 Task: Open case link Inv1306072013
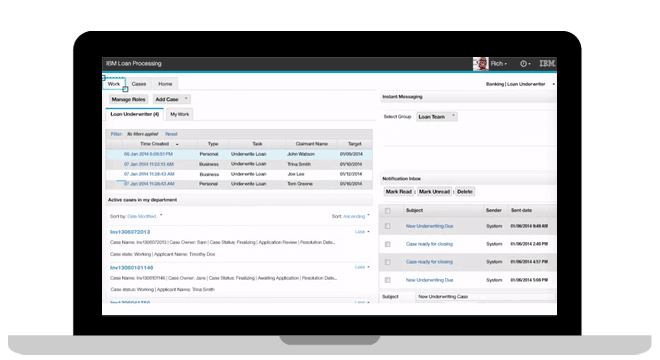pyautogui.click(x=130, y=232)
